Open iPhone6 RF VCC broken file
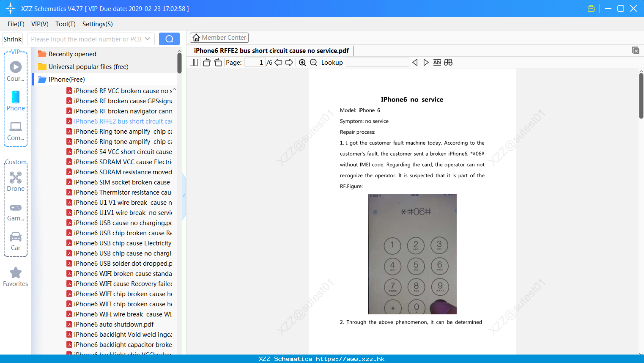 tap(119, 91)
